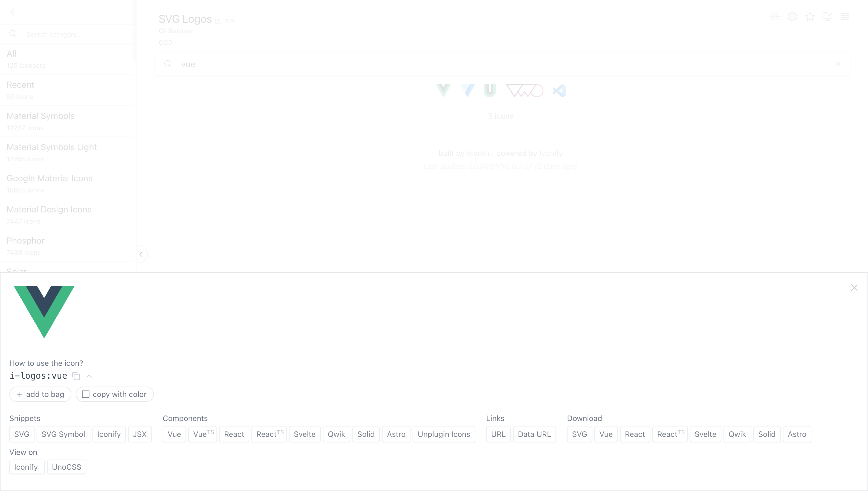This screenshot has width=868, height=491.
Task: Collapse the sidebar with chevron handle
Action: [x=141, y=254]
